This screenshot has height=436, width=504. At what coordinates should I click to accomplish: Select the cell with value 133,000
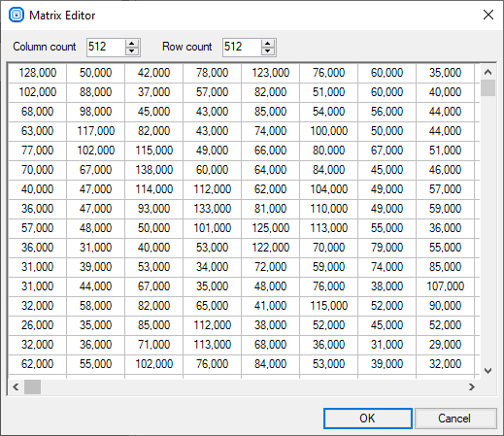tap(213, 209)
